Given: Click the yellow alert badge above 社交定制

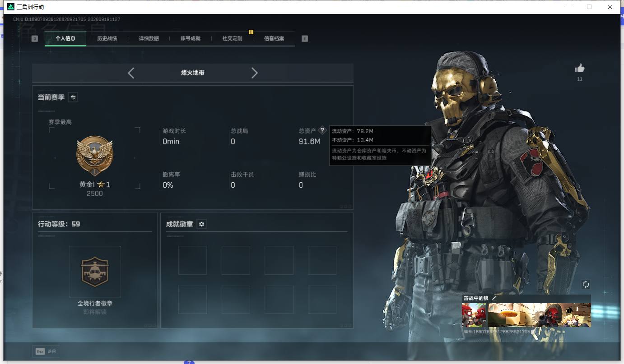Looking at the screenshot, I should tap(251, 32).
